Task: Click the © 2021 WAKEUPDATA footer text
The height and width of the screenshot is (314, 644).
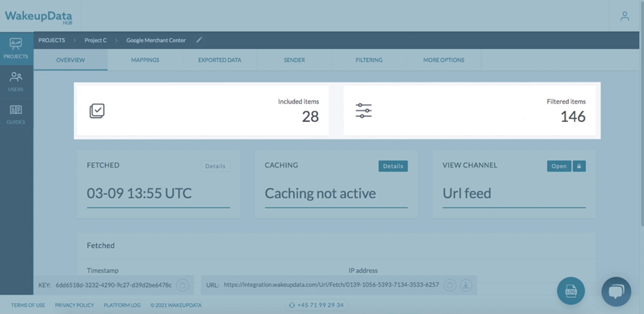Action: [176, 305]
